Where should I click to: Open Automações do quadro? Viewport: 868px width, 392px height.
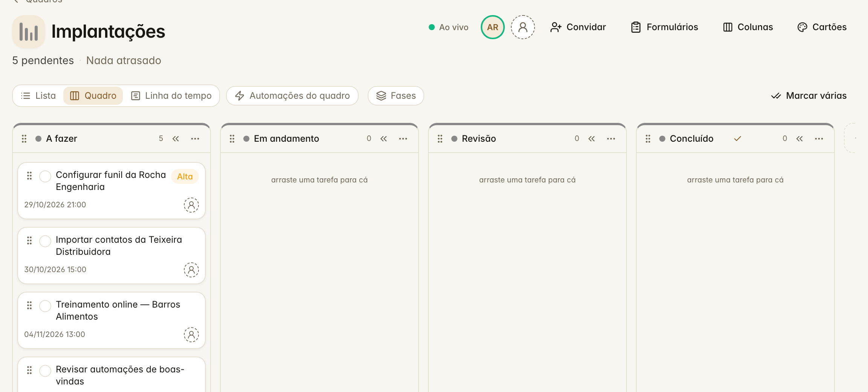pos(292,96)
